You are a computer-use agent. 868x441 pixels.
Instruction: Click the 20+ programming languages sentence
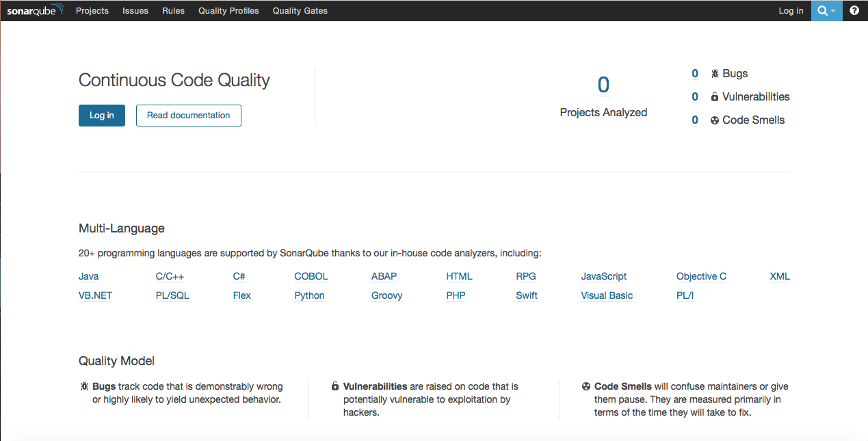tap(310, 254)
